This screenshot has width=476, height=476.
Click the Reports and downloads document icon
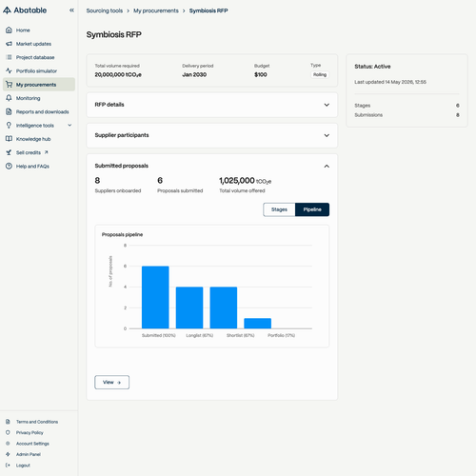click(9, 111)
